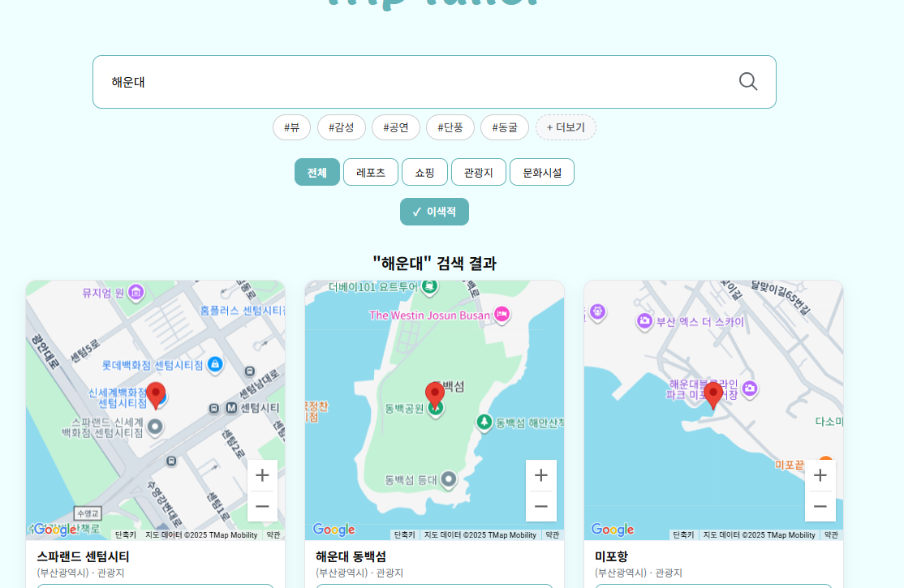Screen dimensions: 904x588
Task: Zoom out on the 스파랜드 센텀시티 map
Action: click(x=262, y=505)
